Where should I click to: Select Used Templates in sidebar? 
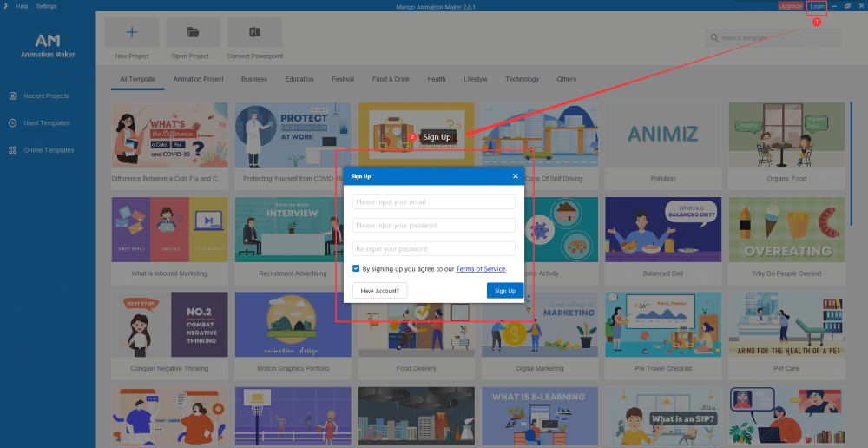[x=47, y=123]
